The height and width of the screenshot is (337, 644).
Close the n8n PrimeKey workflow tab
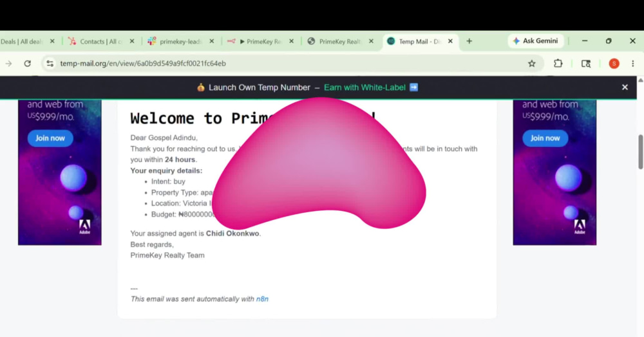[291, 41]
